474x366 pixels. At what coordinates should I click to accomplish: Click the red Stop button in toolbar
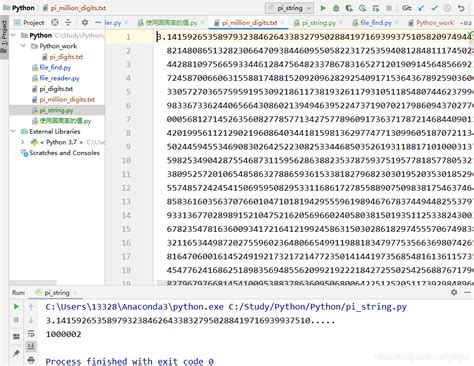tap(389, 8)
